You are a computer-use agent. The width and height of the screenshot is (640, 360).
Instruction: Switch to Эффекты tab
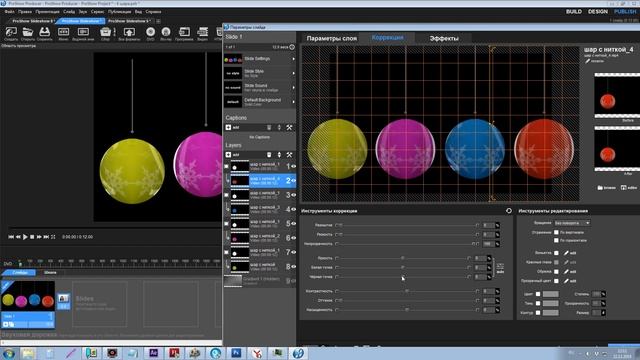(x=444, y=38)
